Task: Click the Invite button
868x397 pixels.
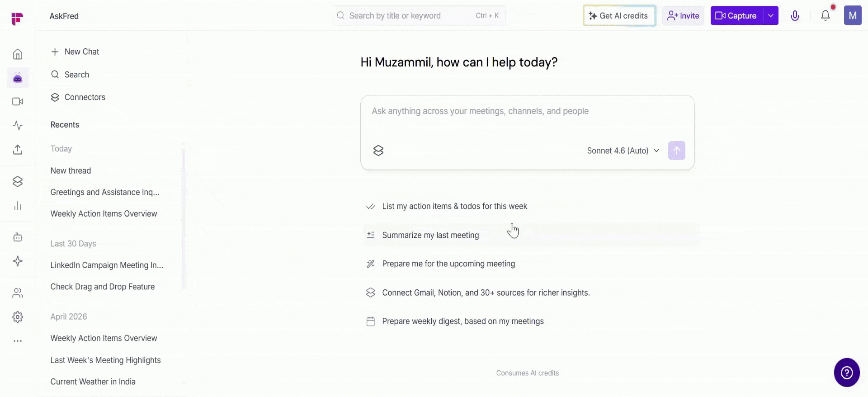Action: click(683, 16)
